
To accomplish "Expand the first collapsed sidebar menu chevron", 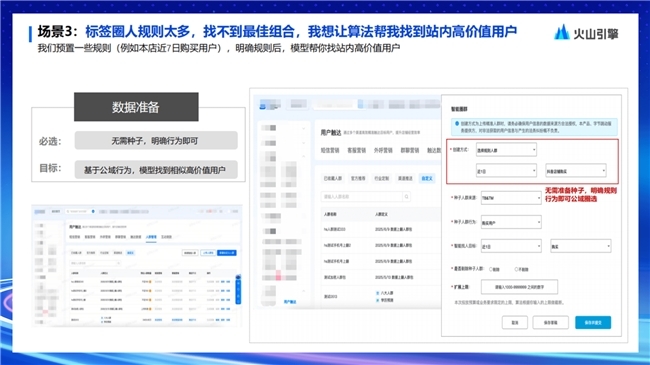I will [303, 129].
